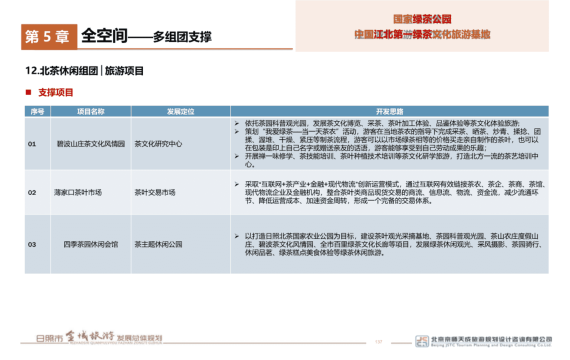The width and height of the screenshot is (570, 360).
Task: Select the 发展定位 column header
Action: tap(181, 111)
